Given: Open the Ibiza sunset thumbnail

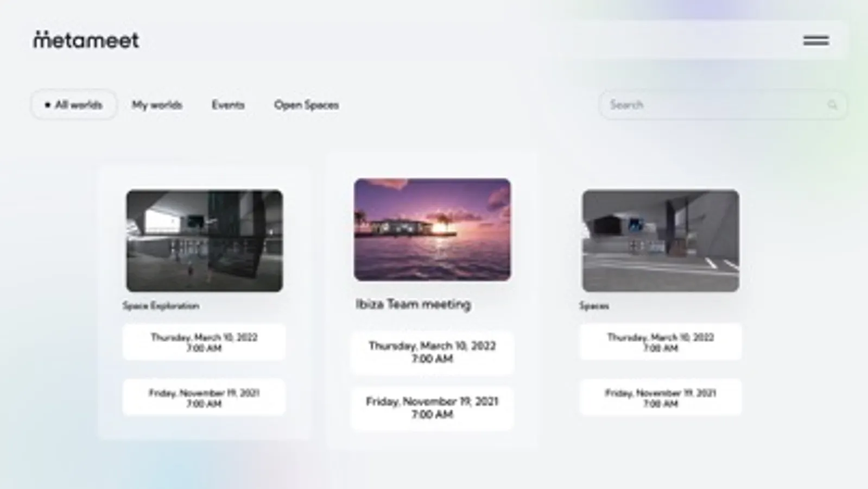Looking at the screenshot, I should pos(432,229).
